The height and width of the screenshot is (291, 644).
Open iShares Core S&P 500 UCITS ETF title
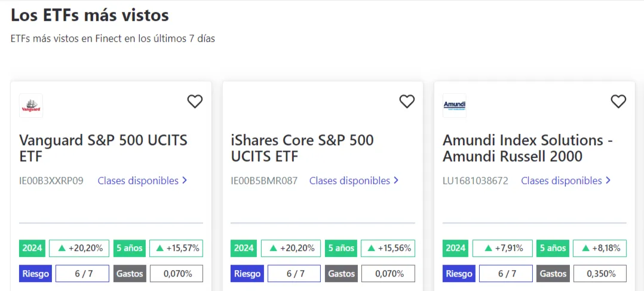coord(302,148)
